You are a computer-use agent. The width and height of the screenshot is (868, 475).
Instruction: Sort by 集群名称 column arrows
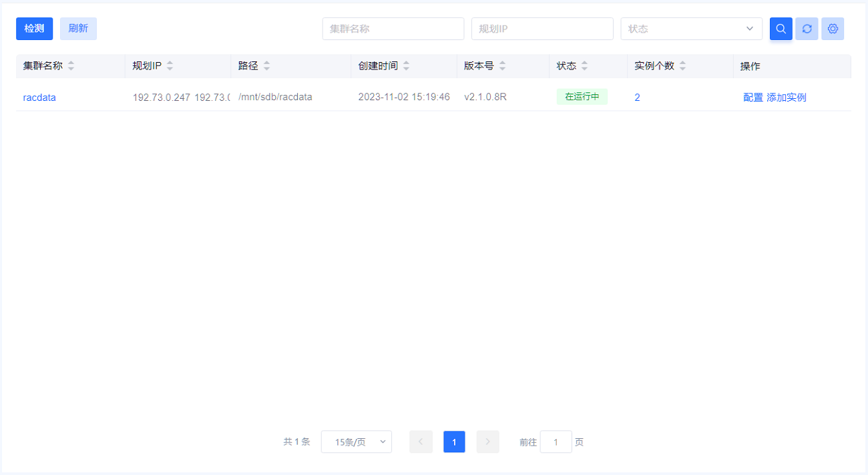(71, 66)
